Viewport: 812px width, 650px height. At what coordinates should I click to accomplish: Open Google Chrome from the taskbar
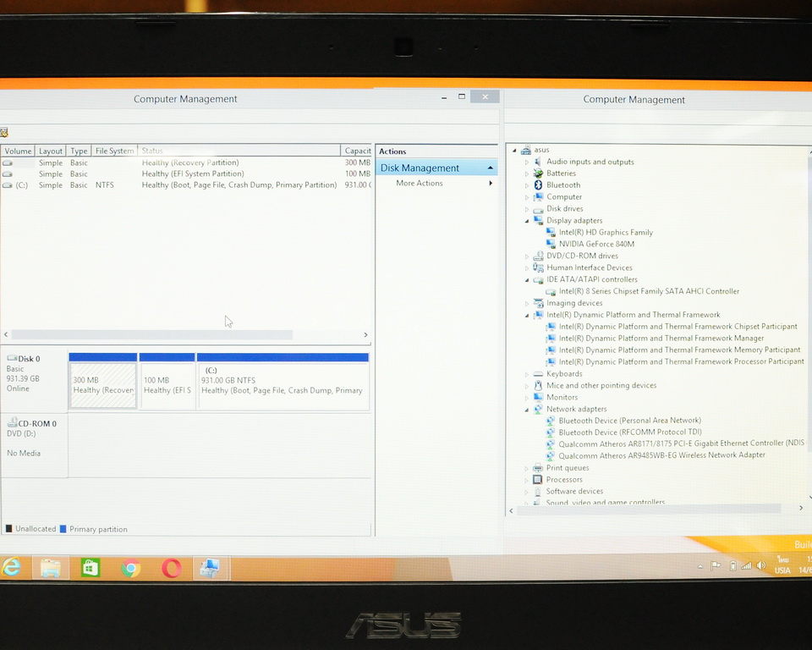point(131,569)
